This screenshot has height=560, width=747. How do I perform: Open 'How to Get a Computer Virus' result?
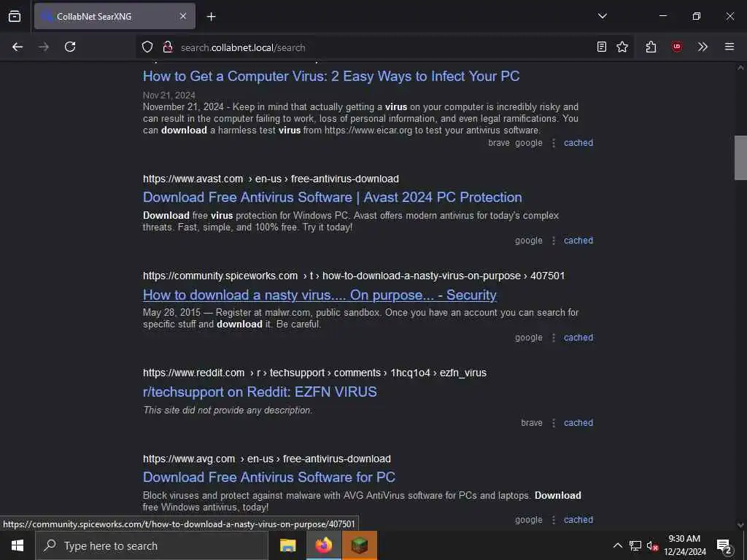(x=331, y=76)
